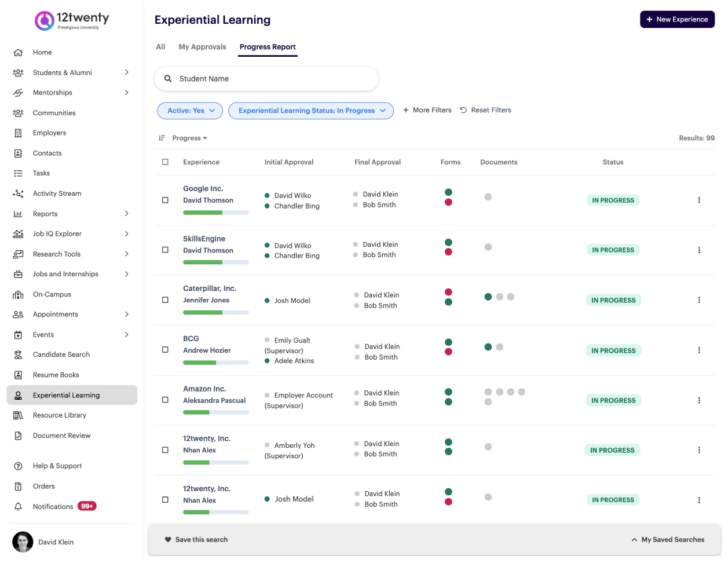The height and width of the screenshot is (563, 728).
Task: Click the Student Name search field
Action: click(x=266, y=79)
